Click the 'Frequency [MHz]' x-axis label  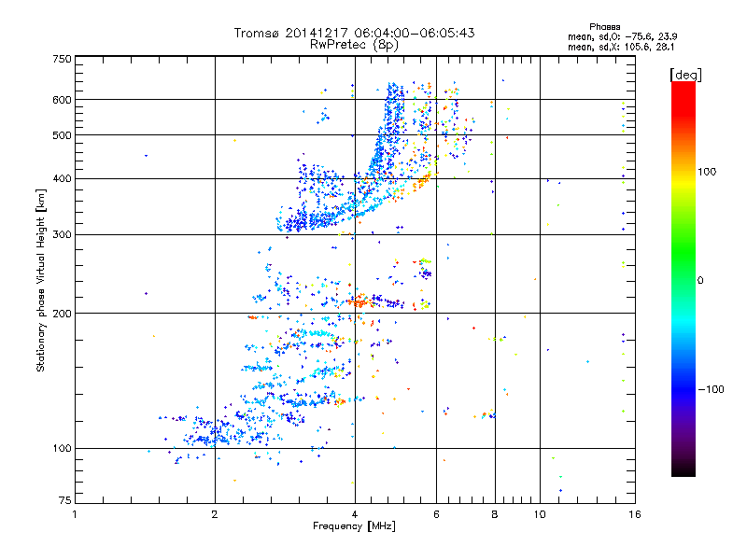click(x=354, y=526)
